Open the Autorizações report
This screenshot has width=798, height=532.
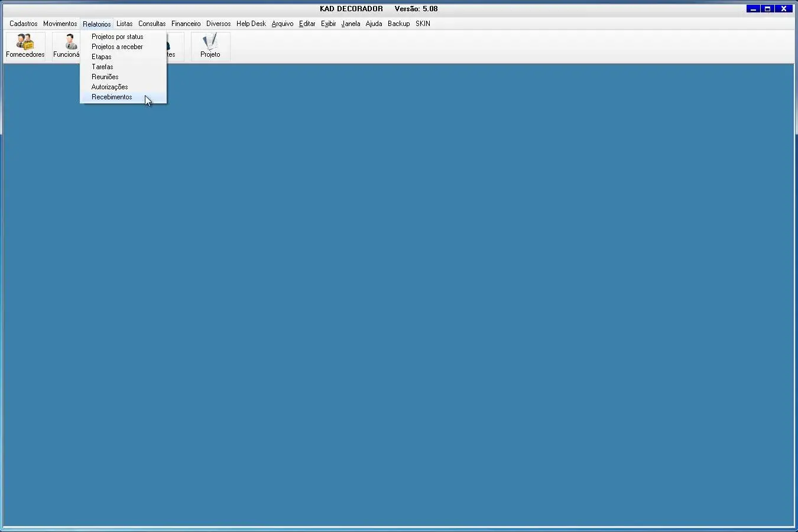point(109,87)
